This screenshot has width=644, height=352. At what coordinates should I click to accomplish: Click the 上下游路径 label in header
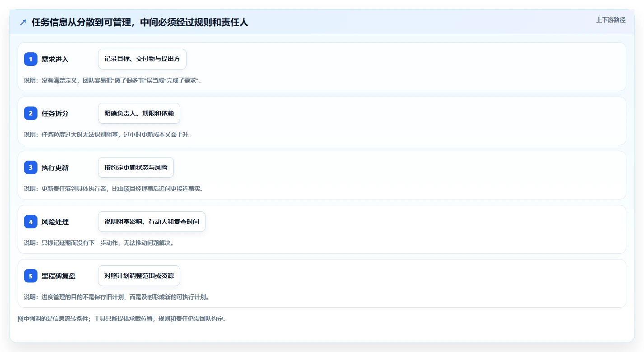[611, 20]
